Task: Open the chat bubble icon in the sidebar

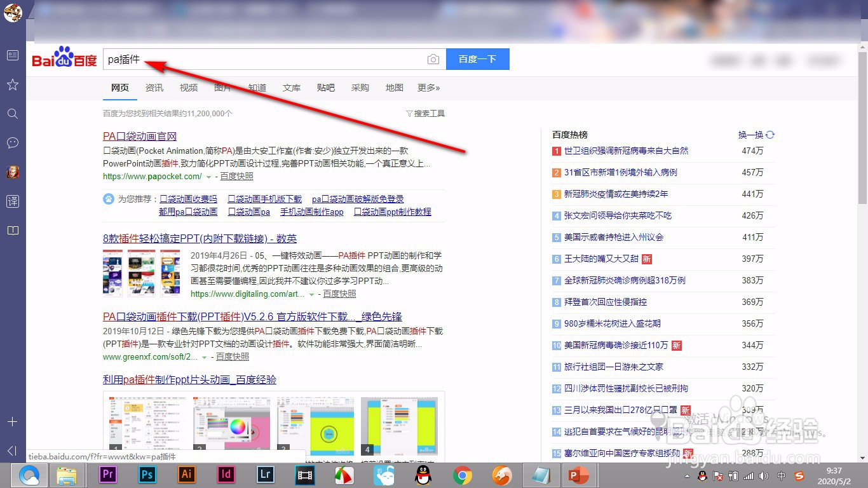Action: [x=13, y=143]
